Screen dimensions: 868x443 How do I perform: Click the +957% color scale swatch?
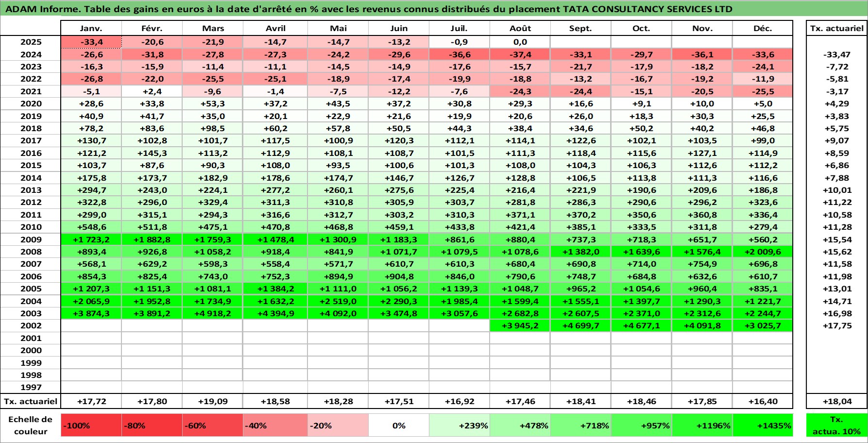(x=641, y=426)
